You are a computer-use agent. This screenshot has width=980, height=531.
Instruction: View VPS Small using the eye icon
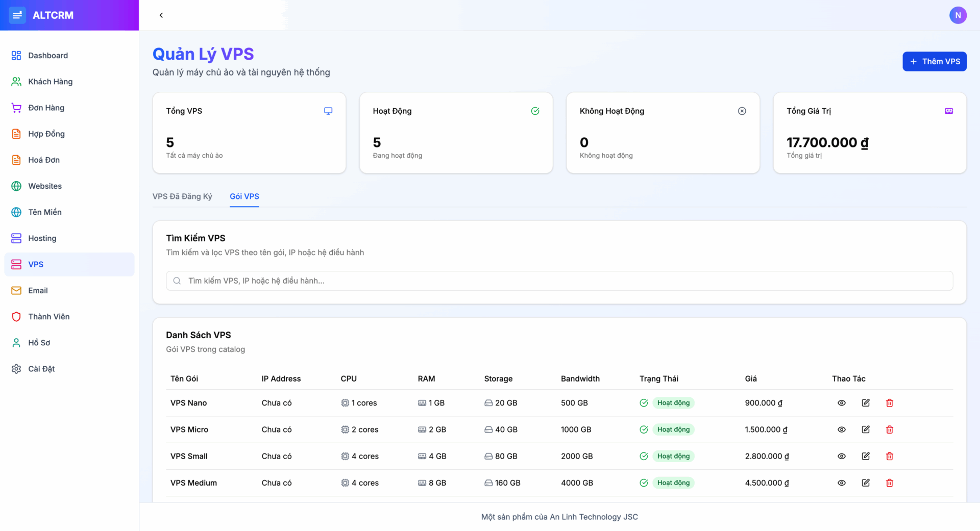pyautogui.click(x=842, y=456)
